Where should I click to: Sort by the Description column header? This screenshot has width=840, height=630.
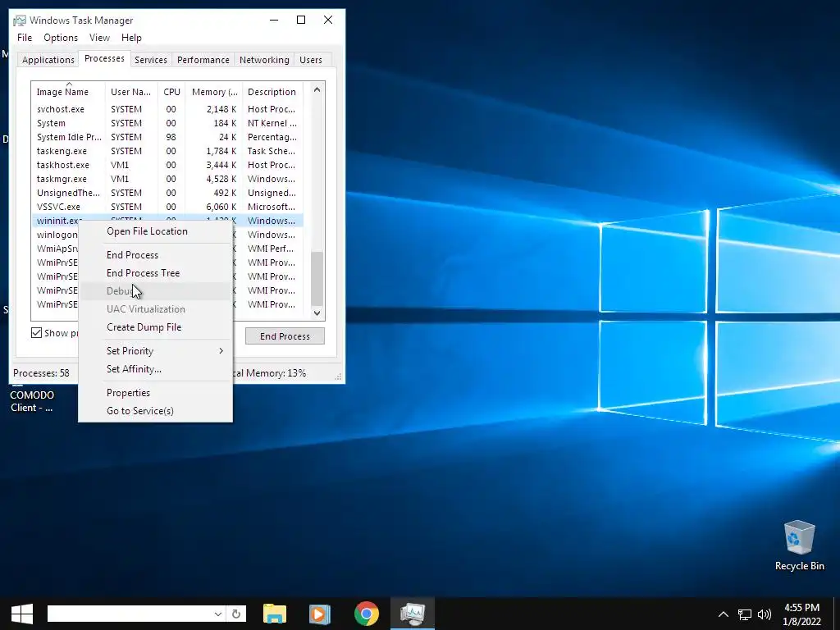272,92
